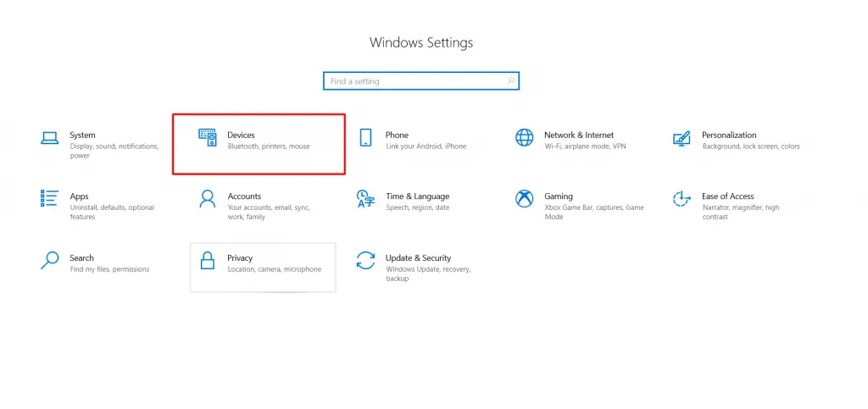Open the Personalization settings label
The width and height of the screenshot is (868, 409).
click(729, 135)
